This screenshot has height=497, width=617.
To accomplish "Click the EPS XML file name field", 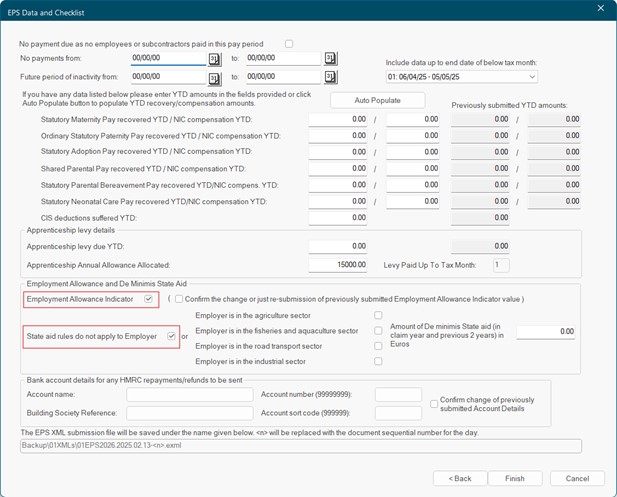I will pos(301,446).
